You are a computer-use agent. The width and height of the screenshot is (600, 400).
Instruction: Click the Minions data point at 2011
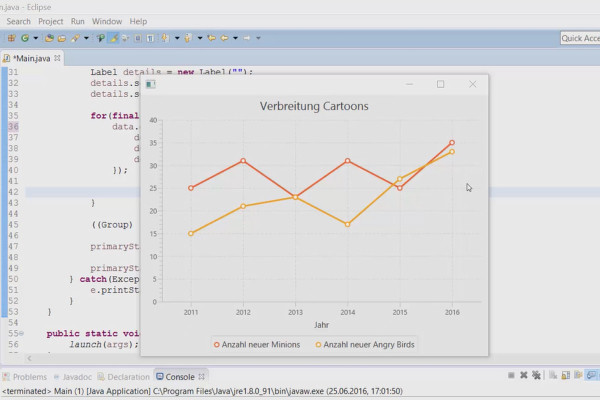coord(191,188)
